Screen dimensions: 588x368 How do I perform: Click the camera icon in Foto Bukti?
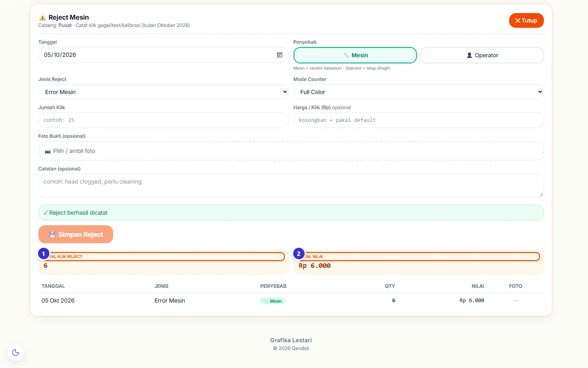point(48,151)
